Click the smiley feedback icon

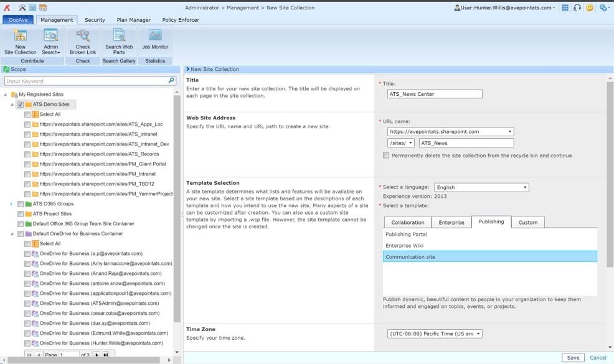point(590,7)
